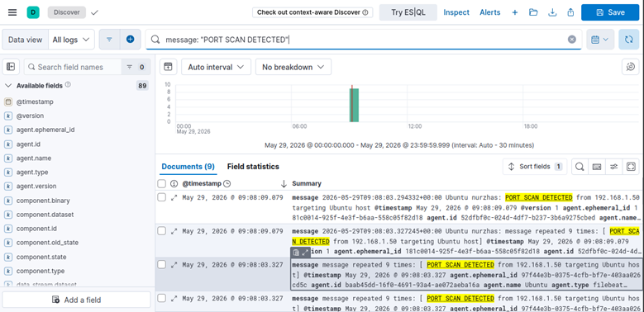Click the Search field names input

pos(72,67)
